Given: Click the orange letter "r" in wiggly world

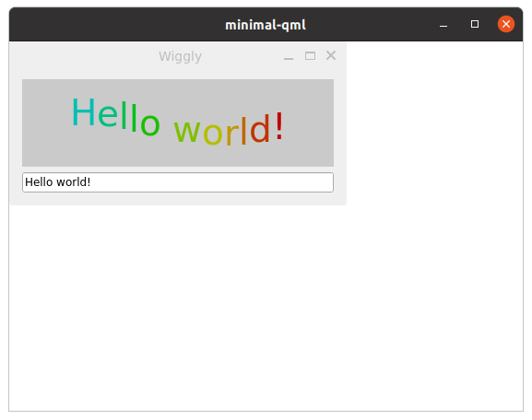Looking at the screenshot, I should (x=231, y=134).
